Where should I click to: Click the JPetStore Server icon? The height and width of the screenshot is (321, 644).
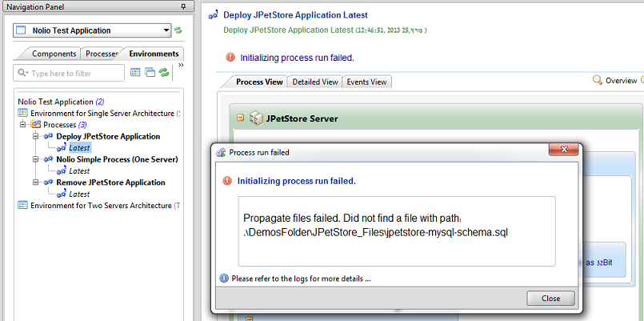tap(256, 118)
